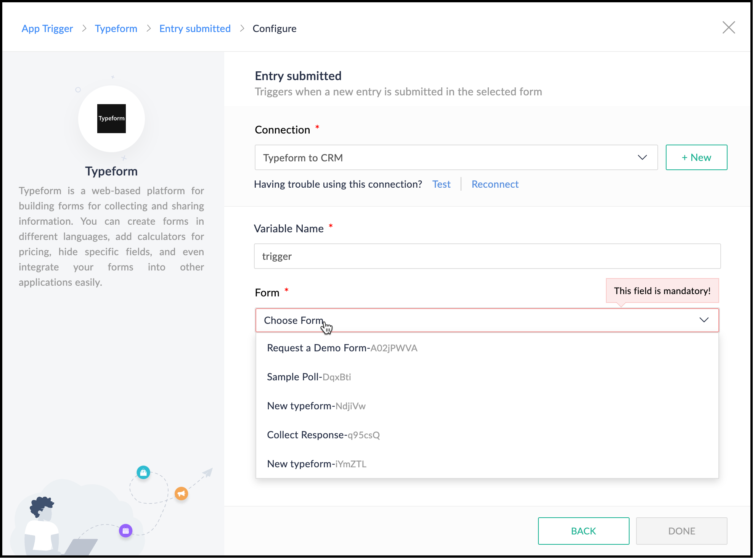Select Request a Demo Form option
Image resolution: width=755 pixels, height=560 pixels.
coord(342,348)
